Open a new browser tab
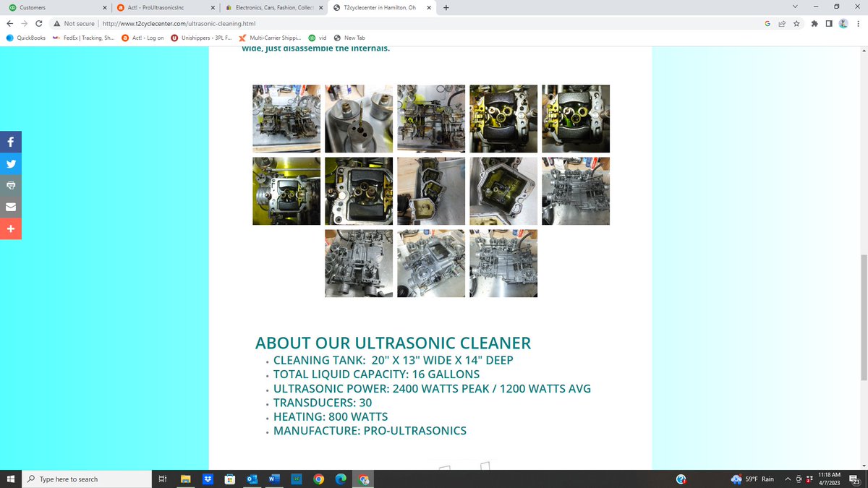This screenshot has height=488, width=868. (446, 8)
